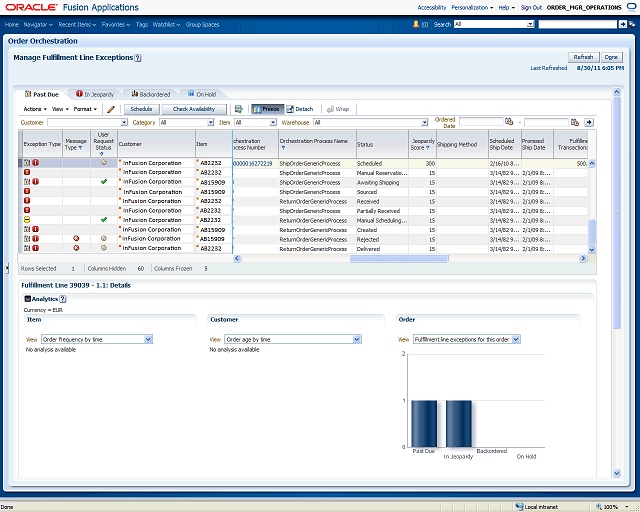The height and width of the screenshot is (512, 640).
Task: Click the Schedule button
Action: (x=141, y=109)
